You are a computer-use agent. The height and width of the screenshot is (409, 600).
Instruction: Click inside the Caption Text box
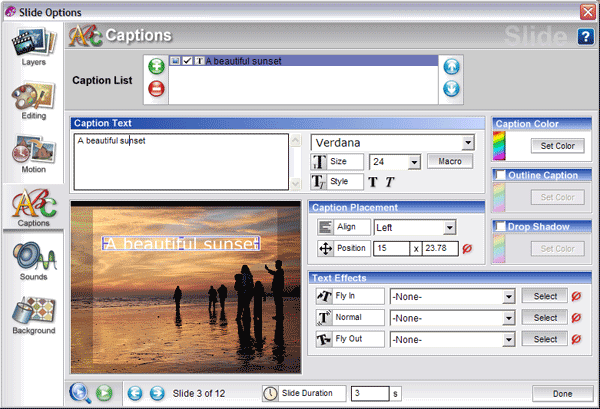tap(181, 161)
